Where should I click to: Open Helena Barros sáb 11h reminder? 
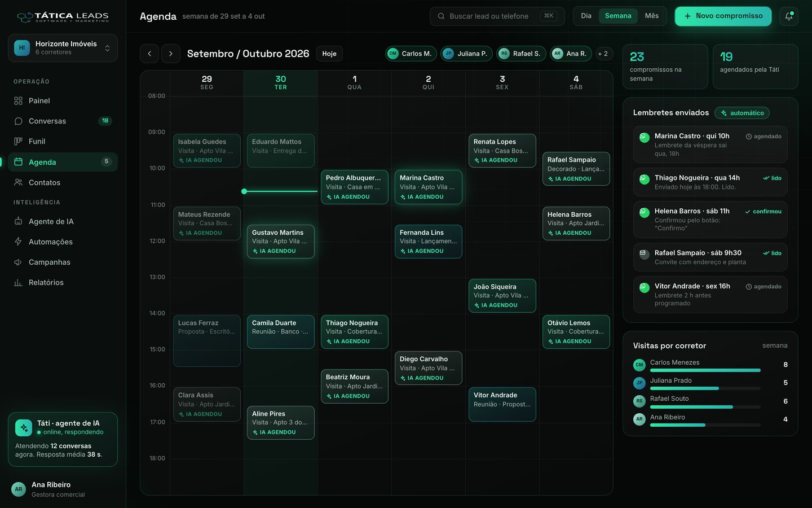click(710, 220)
